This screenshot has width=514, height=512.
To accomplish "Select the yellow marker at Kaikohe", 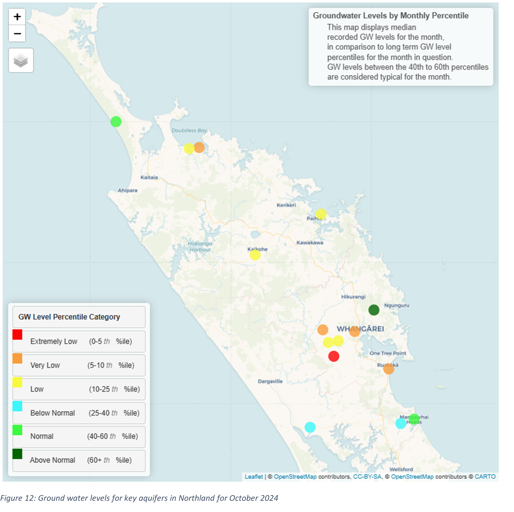I will tap(255, 255).
